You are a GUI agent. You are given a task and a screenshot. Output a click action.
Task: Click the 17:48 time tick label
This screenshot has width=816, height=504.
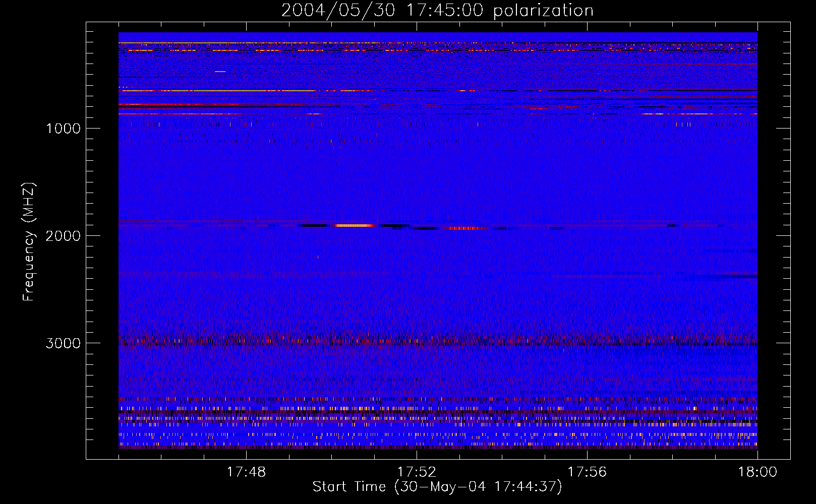246,472
